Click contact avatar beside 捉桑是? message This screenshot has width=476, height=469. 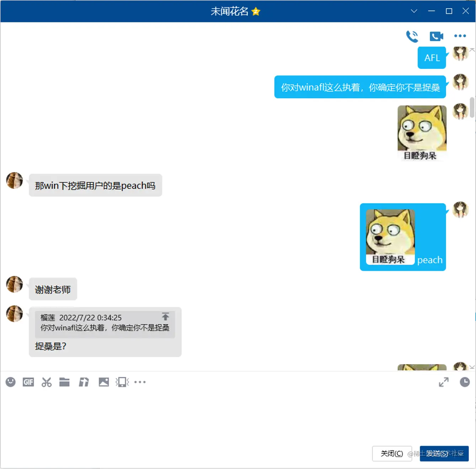pos(15,314)
